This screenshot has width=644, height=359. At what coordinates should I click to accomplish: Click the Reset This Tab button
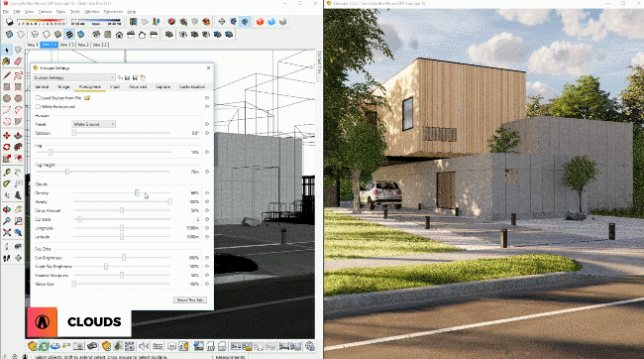click(190, 300)
